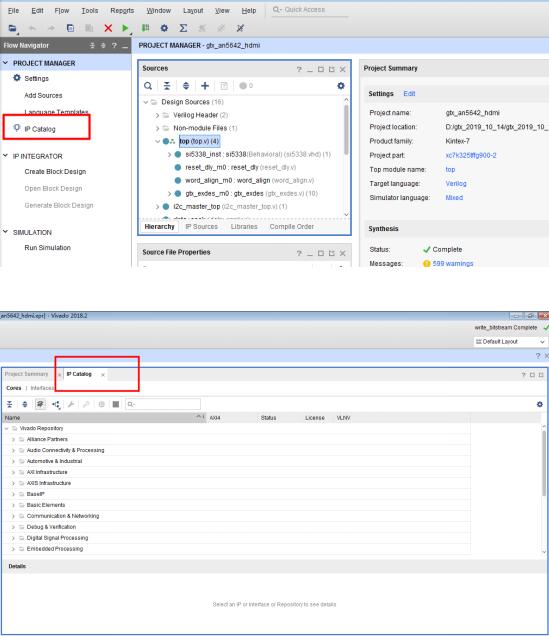Viewport: 549px width, 636px height.
Task: Collapse the PROJECT MANAGER section
Action: tap(6, 63)
